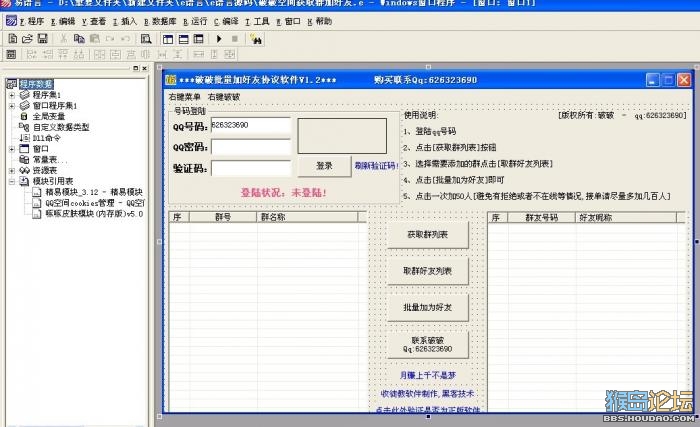Select QQ空间cookies管理 module in tree
The width and height of the screenshot is (700, 427).
pos(95,203)
